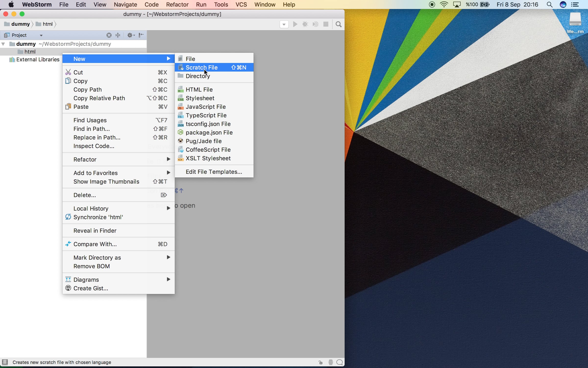
Task: Open run configuration dropdown
Action: [284, 24]
